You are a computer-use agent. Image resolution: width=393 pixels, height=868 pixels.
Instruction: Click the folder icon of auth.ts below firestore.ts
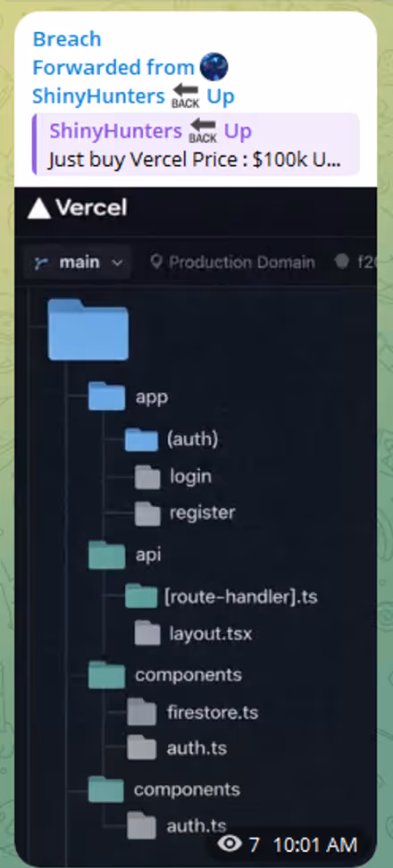click(x=142, y=747)
